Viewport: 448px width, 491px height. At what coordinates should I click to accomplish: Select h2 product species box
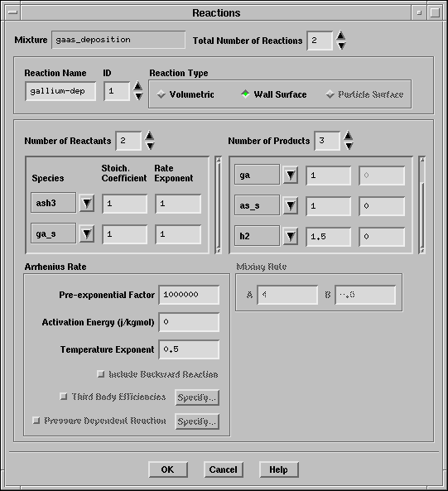pyautogui.click(x=257, y=236)
